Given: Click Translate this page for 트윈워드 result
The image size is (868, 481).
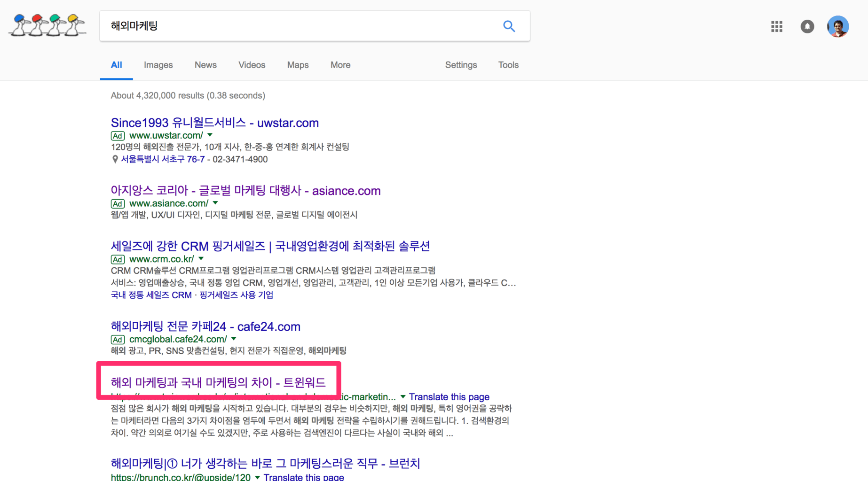Looking at the screenshot, I should tap(449, 397).
